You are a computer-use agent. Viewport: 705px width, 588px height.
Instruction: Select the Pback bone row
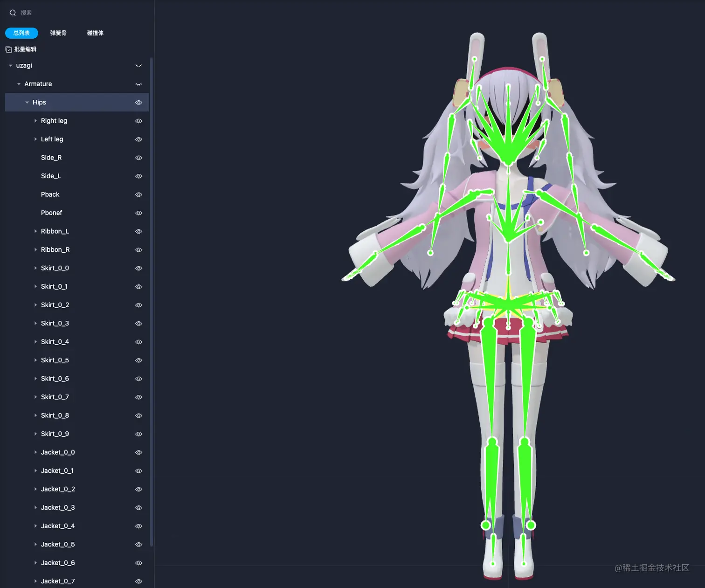pos(77,194)
